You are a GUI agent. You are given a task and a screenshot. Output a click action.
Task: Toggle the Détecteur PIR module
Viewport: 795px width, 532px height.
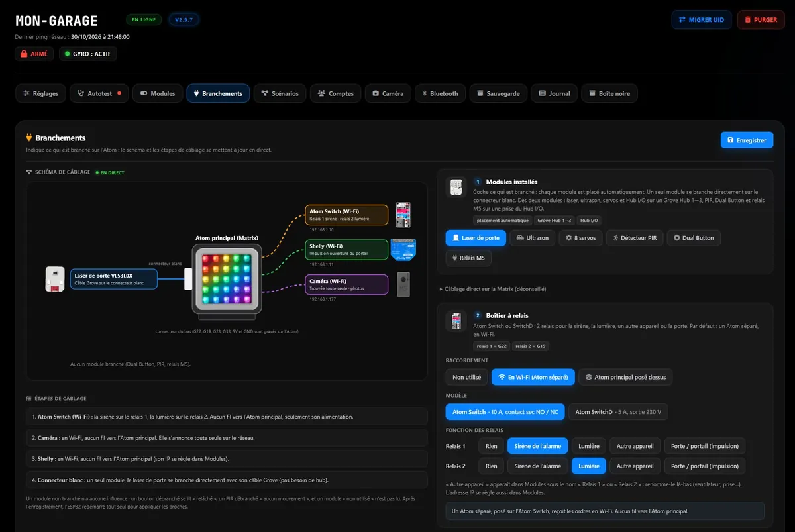coord(635,238)
